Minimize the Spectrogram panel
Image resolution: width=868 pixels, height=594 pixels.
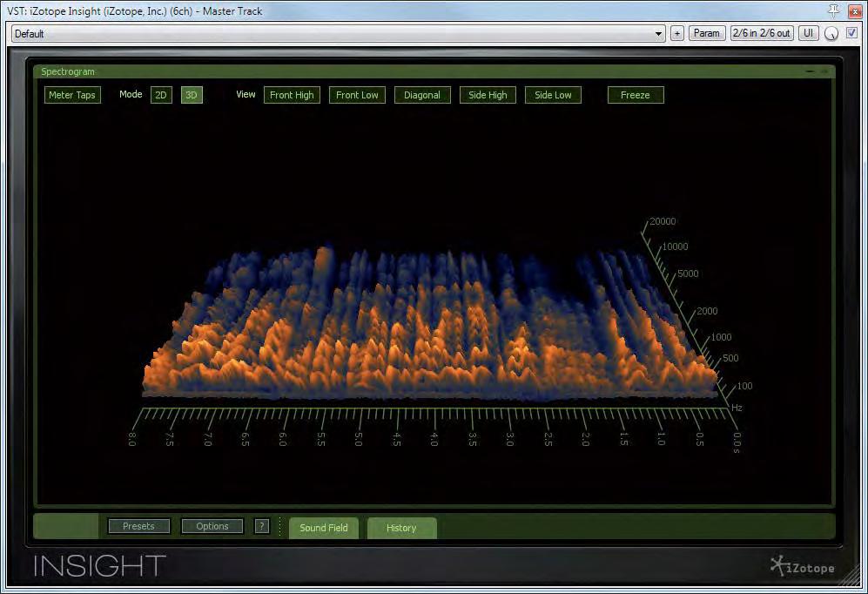tap(810, 71)
